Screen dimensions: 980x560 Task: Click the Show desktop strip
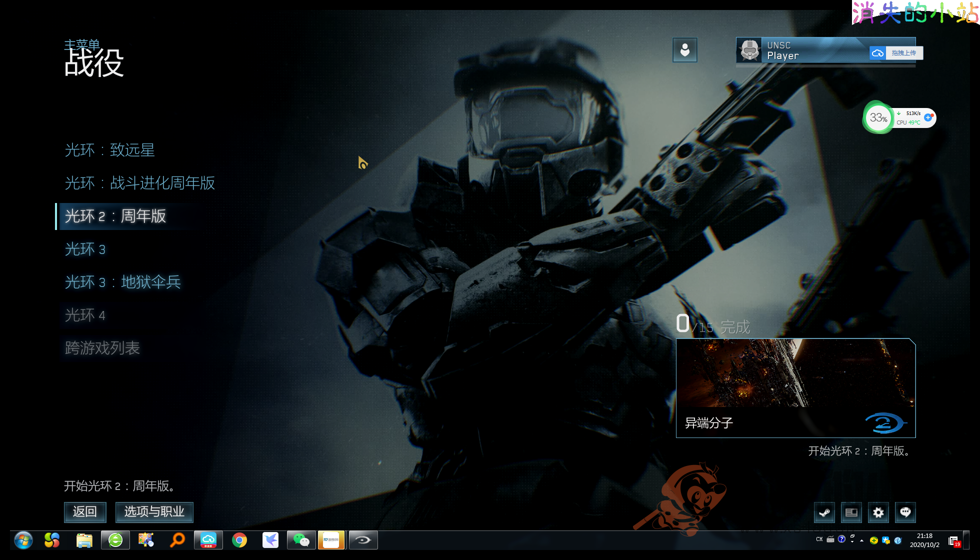966,540
